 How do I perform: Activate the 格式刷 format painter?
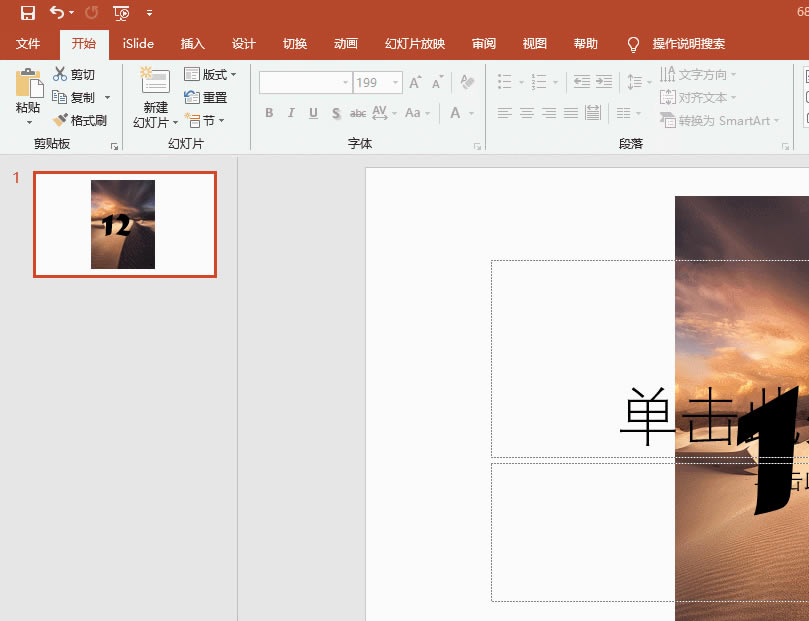[x=79, y=120]
